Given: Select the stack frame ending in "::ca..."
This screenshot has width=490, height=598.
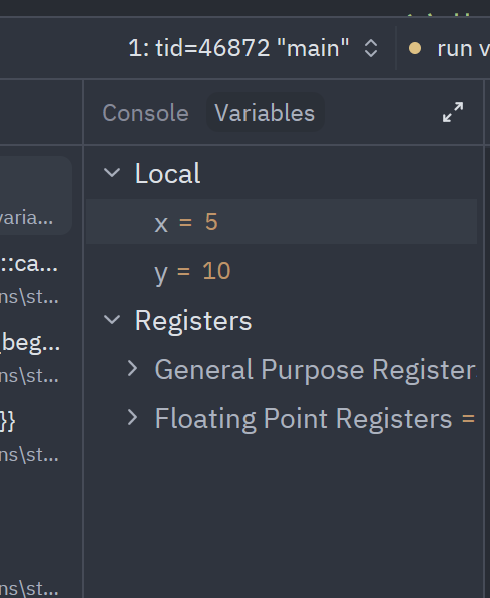Looking at the screenshot, I should [x=29, y=280].
